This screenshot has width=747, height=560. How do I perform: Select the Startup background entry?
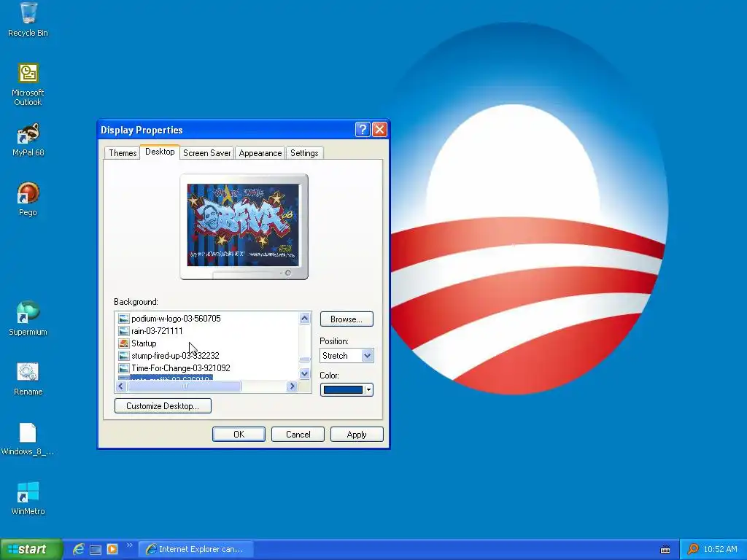pyautogui.click(x=144, y=343)
